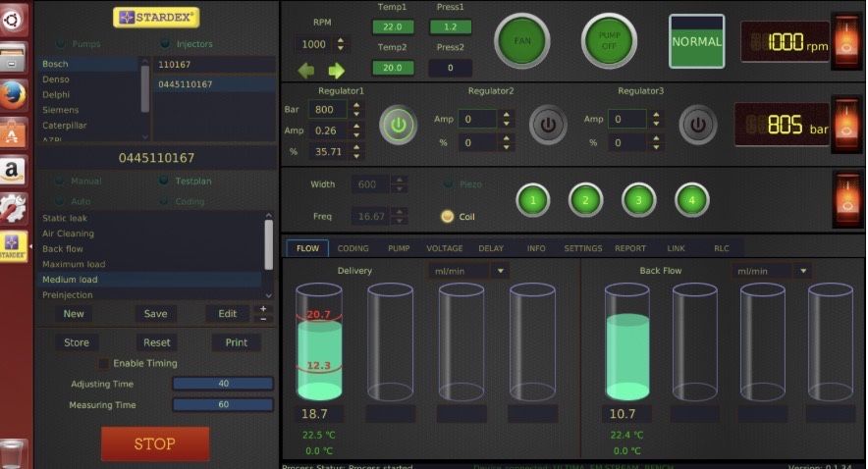Select the Piezo injector type radio

pyautogui.click(x=448, y=184)
